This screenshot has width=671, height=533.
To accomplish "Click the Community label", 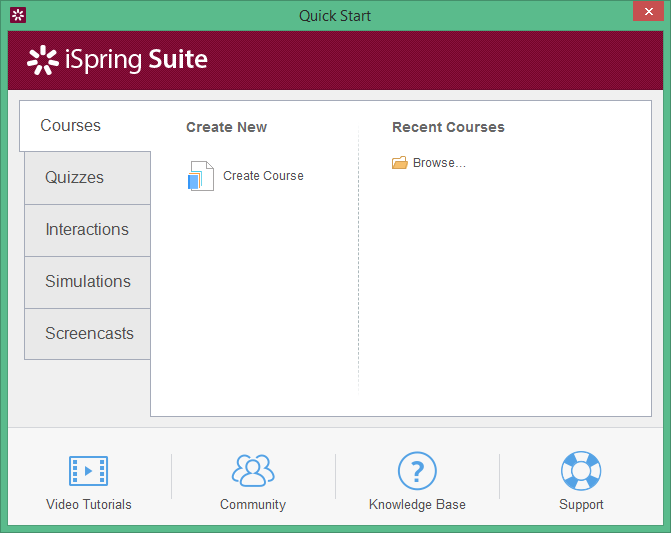I will tap(253, 504).
